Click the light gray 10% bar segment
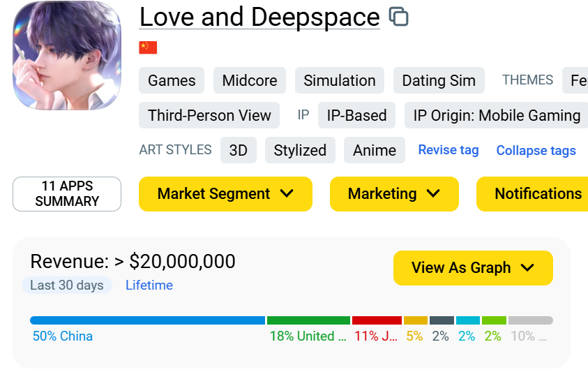This screenshot has height=386, width=588. click(531, 320)
